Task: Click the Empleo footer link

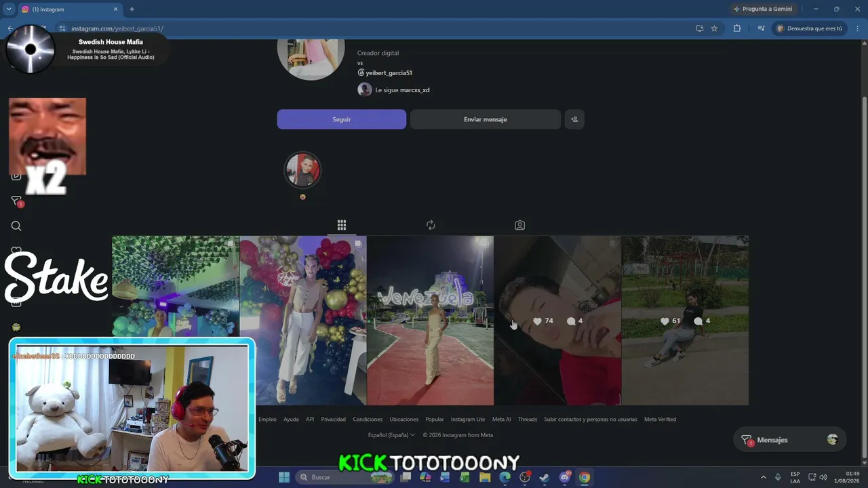Action: pyautogui.click(x=267, y=420)
